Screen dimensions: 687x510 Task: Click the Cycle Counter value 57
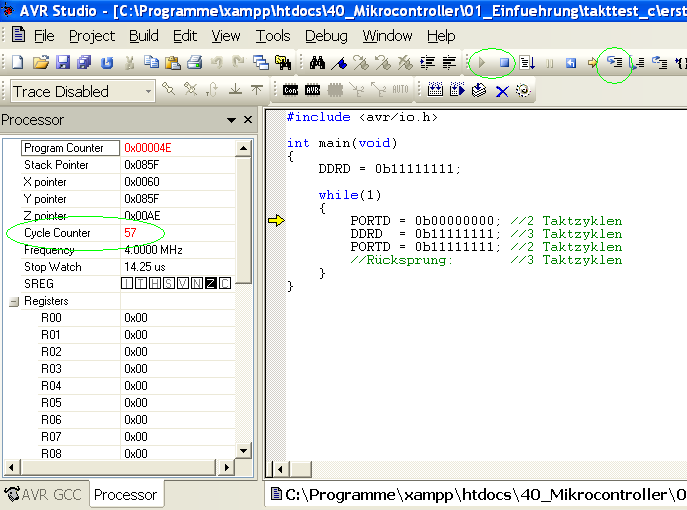tap(130, 233)
